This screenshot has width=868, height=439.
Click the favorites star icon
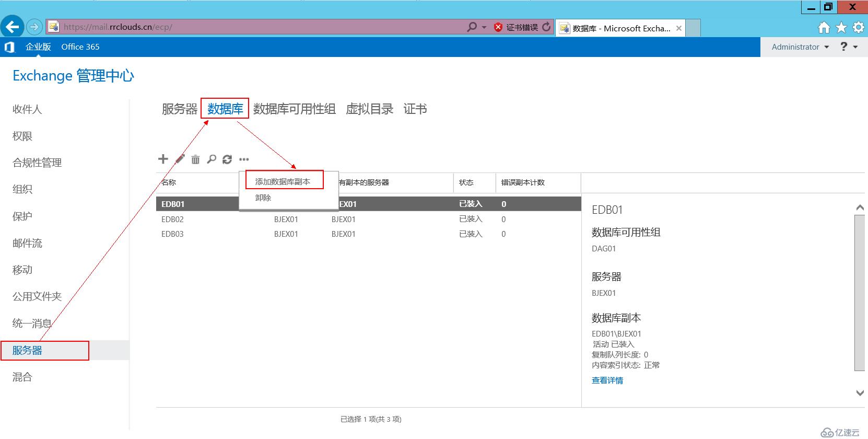pyautogui.click(x=841, y=28)
